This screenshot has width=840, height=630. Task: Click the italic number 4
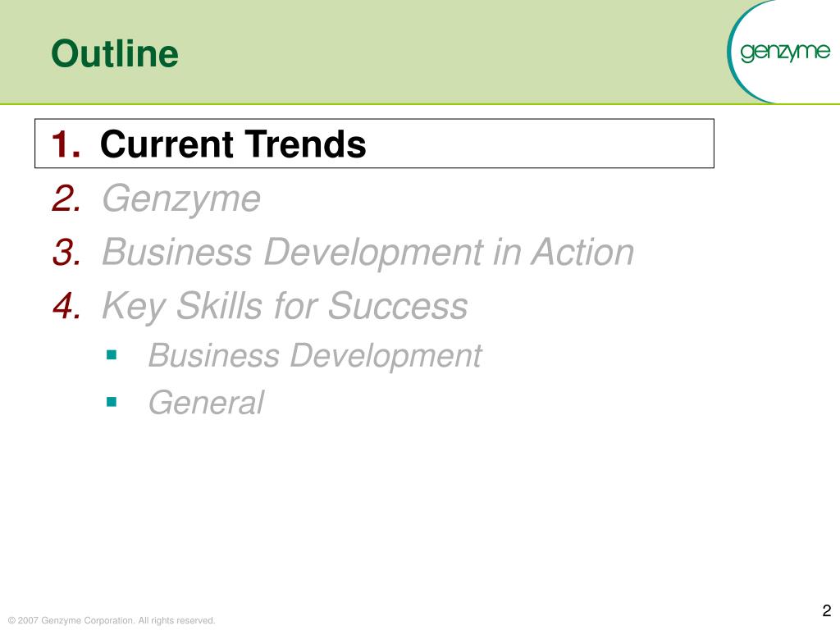point(67,306)
